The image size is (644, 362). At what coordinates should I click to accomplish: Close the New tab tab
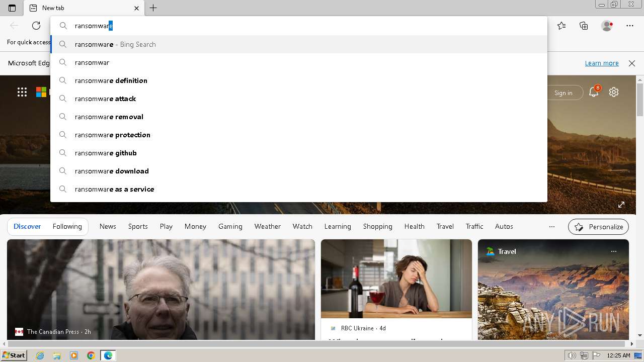[136, 8]
